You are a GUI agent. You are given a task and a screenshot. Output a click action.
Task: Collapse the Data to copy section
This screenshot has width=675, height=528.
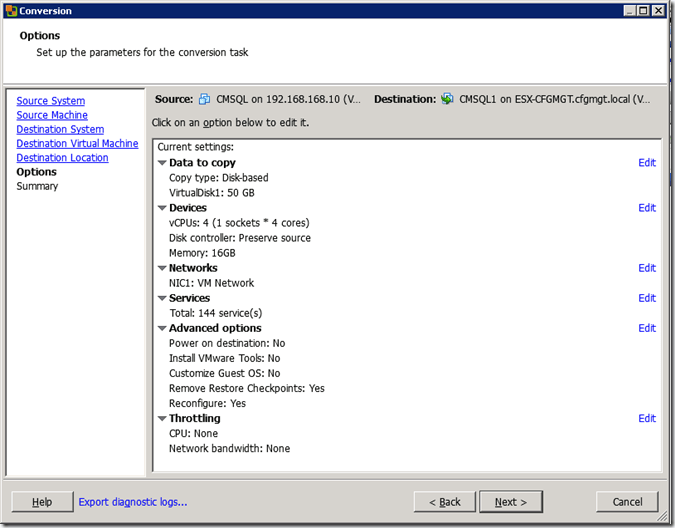pos(162,163)
